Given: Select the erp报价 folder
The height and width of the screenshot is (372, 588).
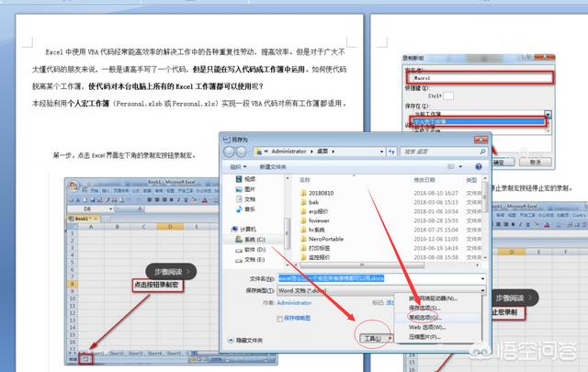Looking at the screenshot, I should tap(314, 211).
